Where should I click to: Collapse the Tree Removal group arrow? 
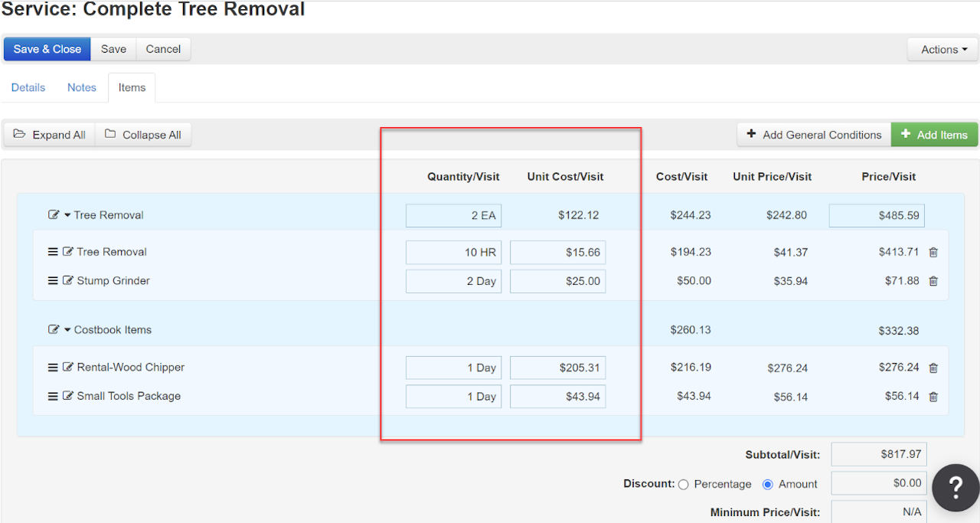tap(67, 215)
